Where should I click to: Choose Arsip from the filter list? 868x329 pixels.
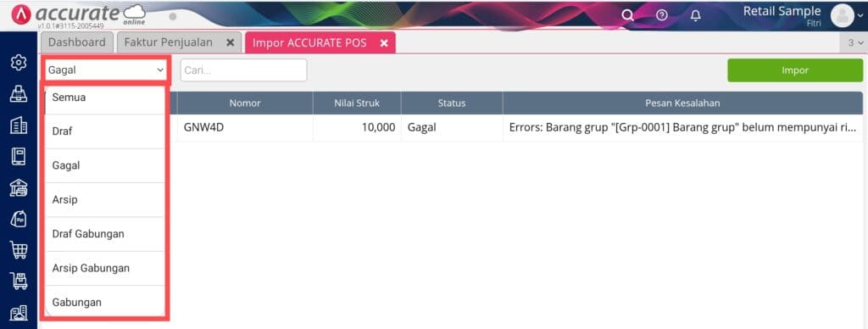pos(104,200)
